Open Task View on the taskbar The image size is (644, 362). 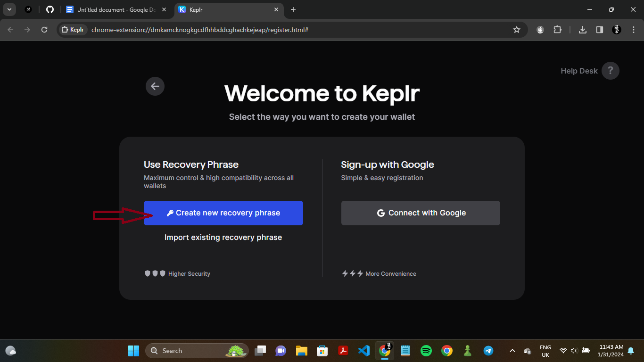point(261,351)
